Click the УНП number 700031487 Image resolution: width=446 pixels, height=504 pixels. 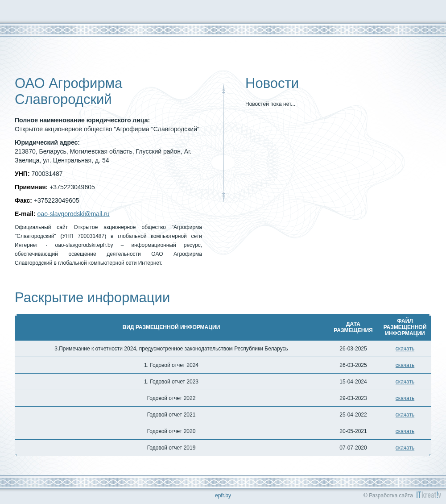point(47,174)
